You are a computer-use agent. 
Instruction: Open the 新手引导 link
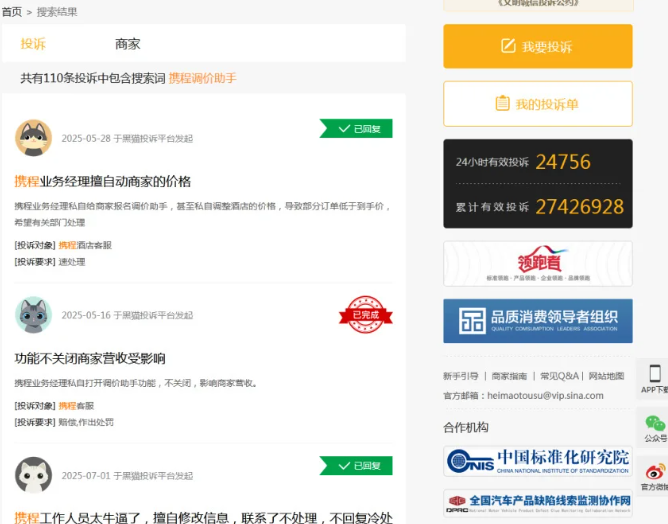[461, 376]
